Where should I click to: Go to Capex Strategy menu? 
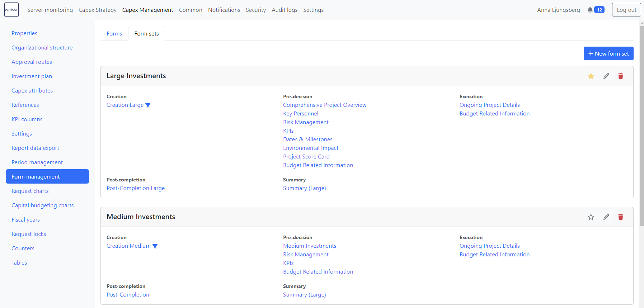(98, 10)
